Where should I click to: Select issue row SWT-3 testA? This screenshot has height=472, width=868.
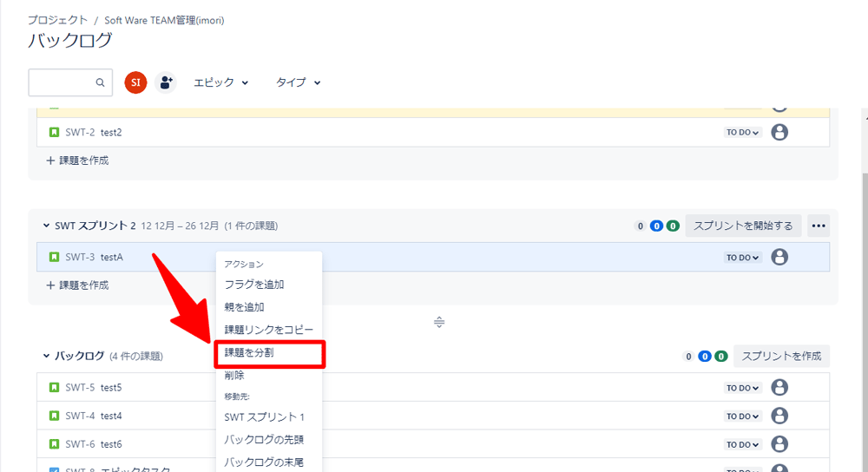click(433, 257)
